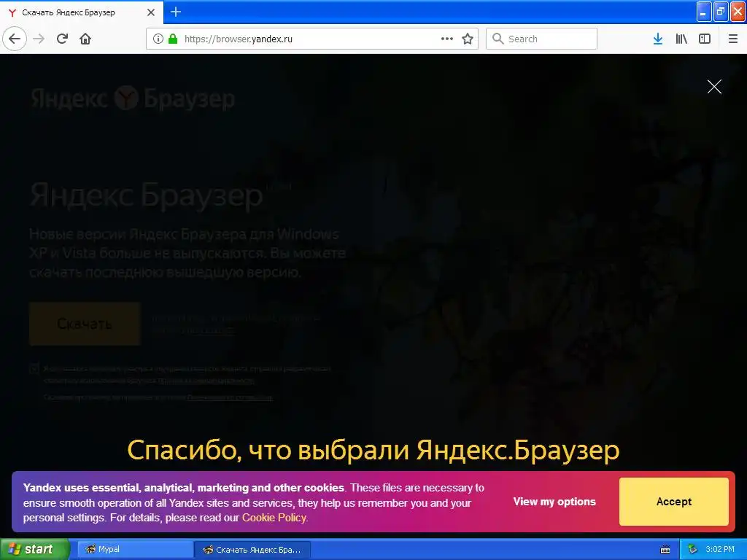Accept the Yandex cookies
The height and width of the screenshot is (560, 747).
(x=673, y=502)
